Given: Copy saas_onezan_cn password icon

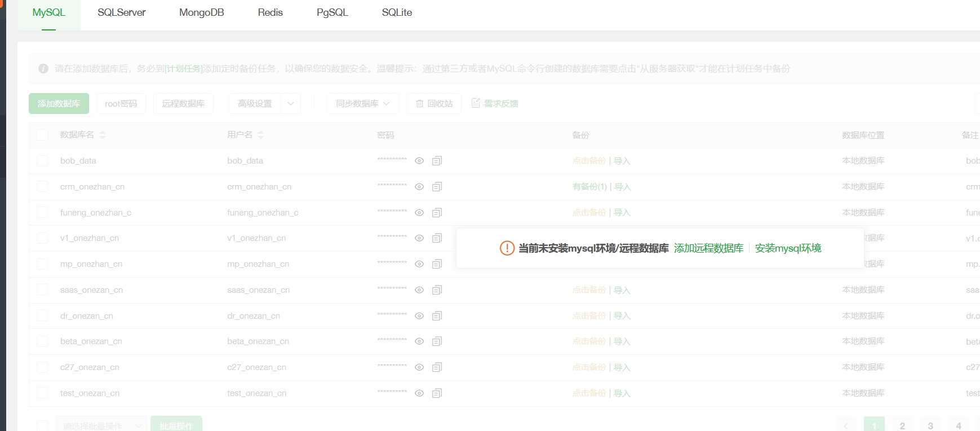Looking at the screenshot, I should coord(437,290).
